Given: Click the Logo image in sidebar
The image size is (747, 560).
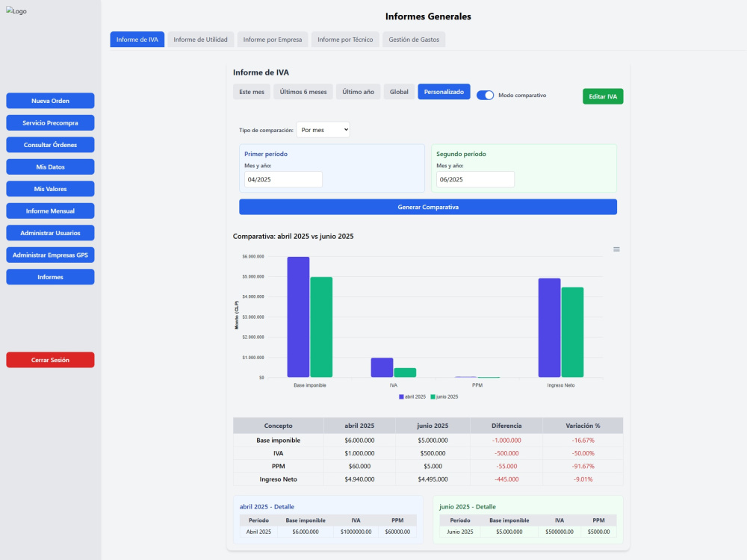Looking at the screenshot, I should coord(16,11).
